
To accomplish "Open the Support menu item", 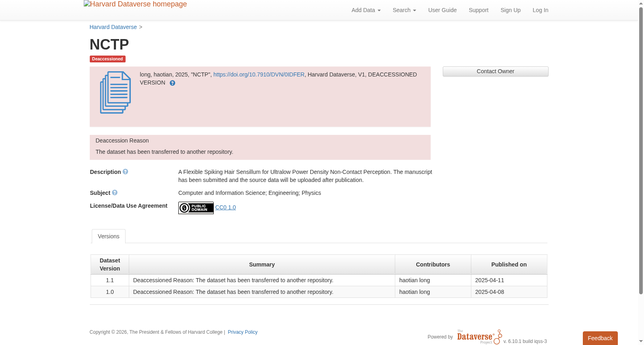I will click(479, 10).
